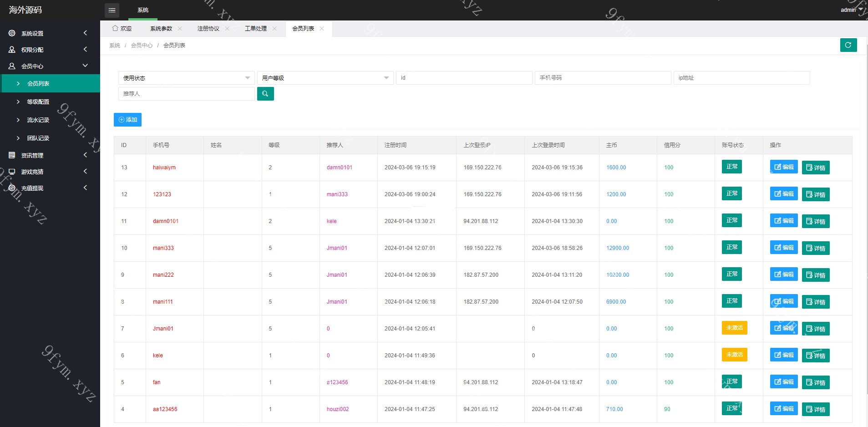Viewport: 868px width, 427px height.
Task: Select 会员列表 in the sidebar
Action: pyautogui.click(x=50, y=83)
